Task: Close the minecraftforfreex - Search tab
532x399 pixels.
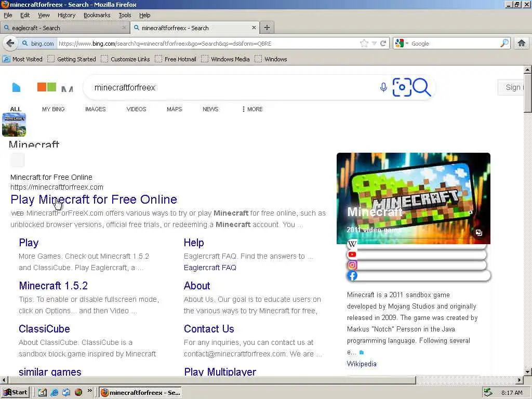Action: 254,28
